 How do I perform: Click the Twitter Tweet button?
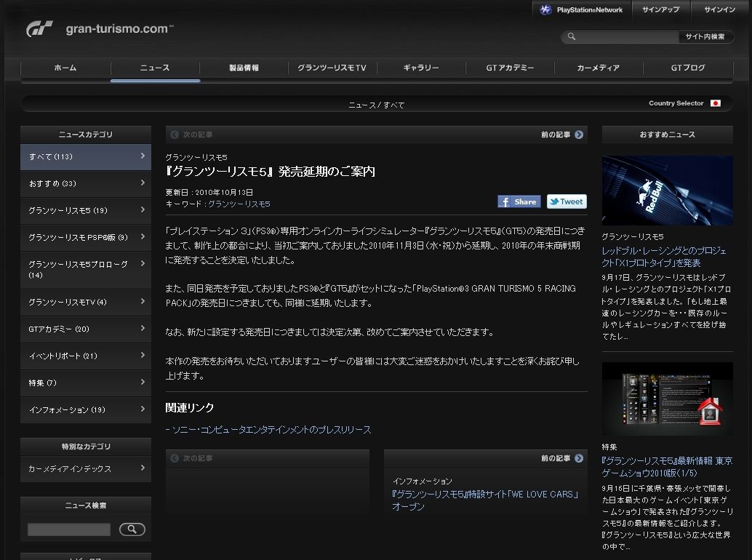tap(567, 202)
